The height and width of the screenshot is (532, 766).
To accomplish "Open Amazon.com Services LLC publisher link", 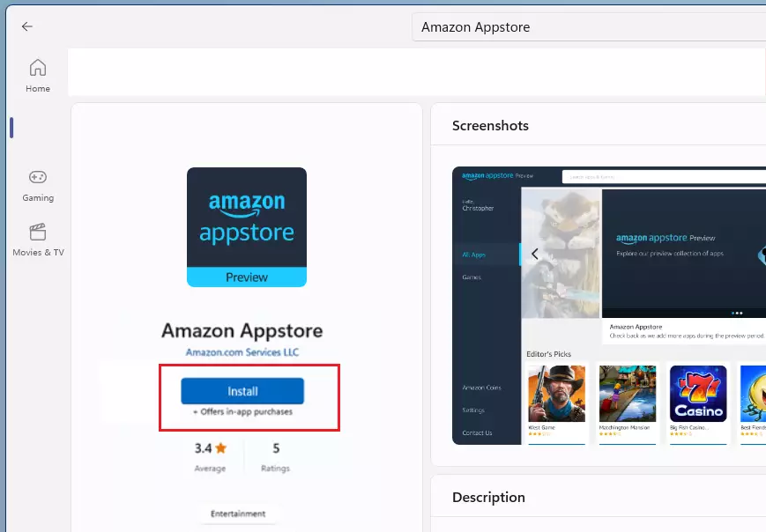I will coord(242,352).
